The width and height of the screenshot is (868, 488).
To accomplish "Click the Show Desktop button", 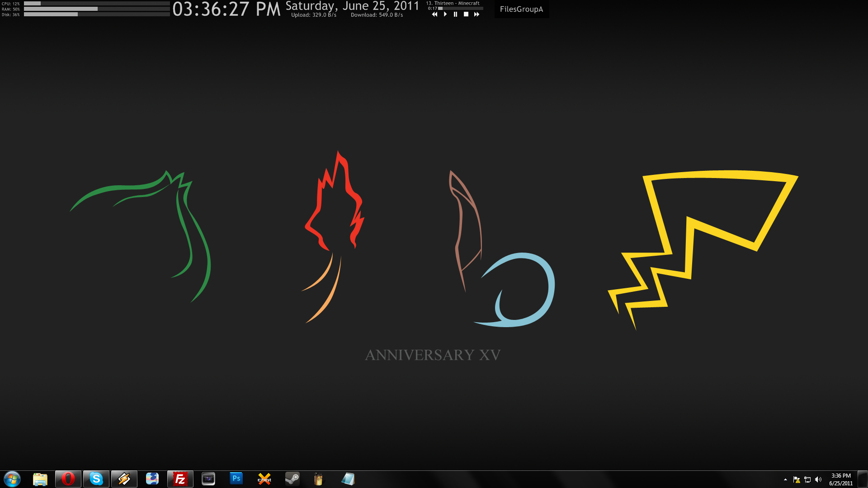I will 863,479.
